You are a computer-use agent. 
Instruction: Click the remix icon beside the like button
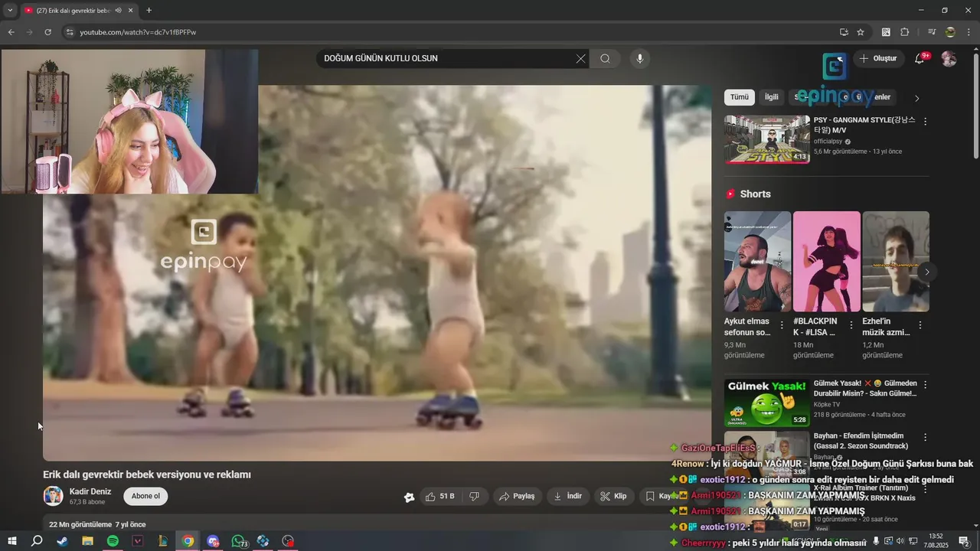pos(410,497)
